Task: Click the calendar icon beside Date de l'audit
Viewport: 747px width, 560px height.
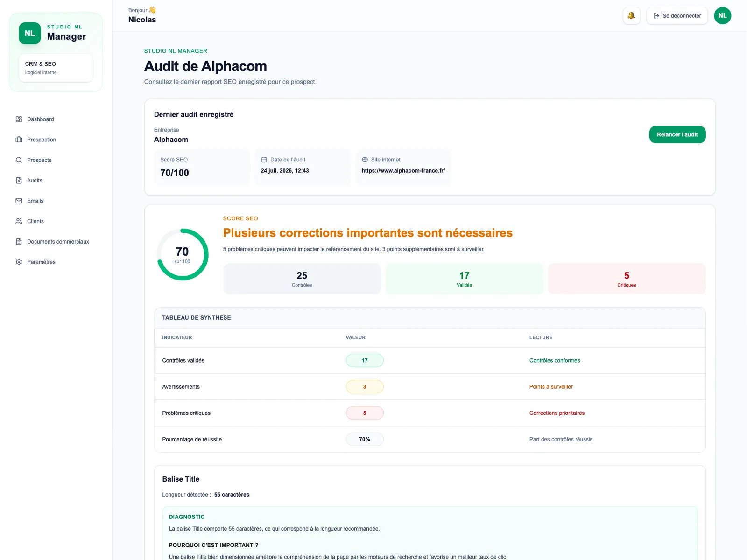Action: click(x=264, y=160)
